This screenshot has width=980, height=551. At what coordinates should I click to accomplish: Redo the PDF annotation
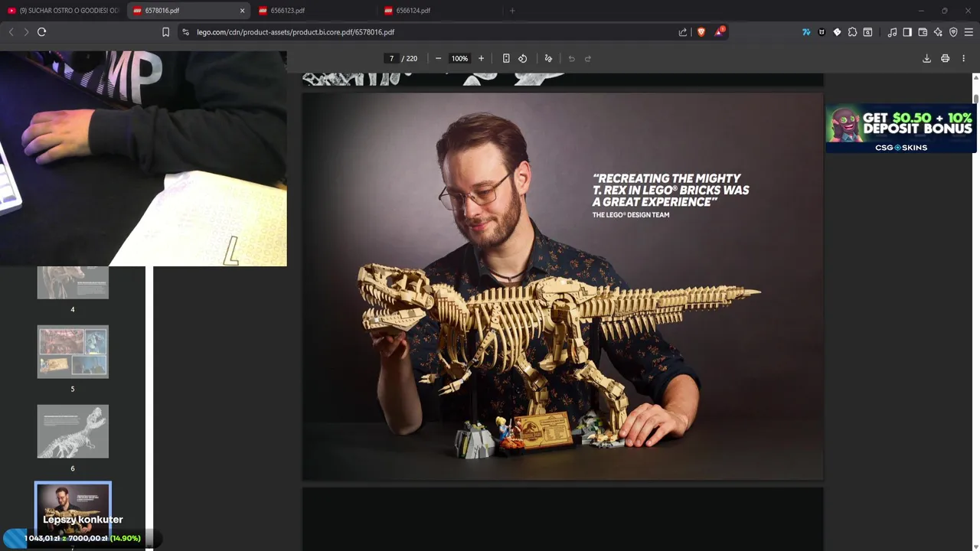click(588, 59)
